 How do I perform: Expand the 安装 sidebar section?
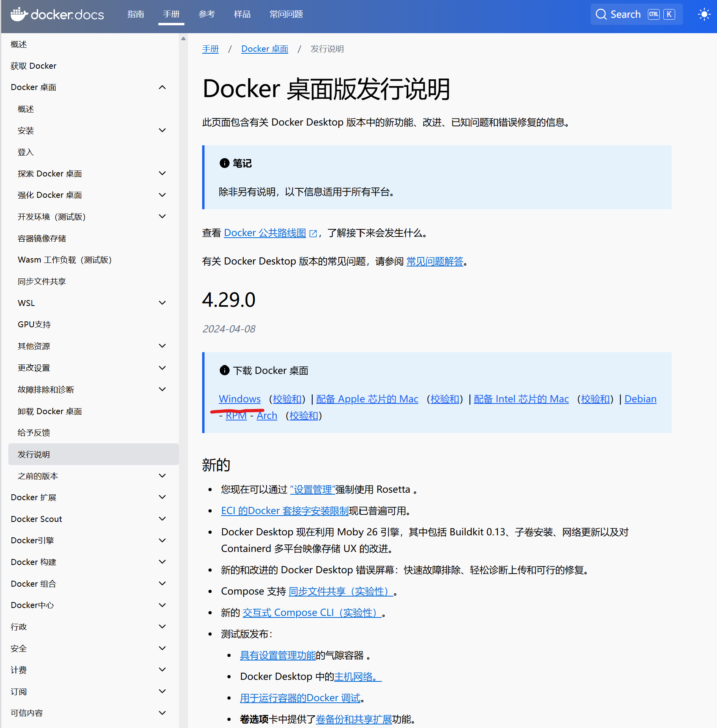[x=162, y=130]
